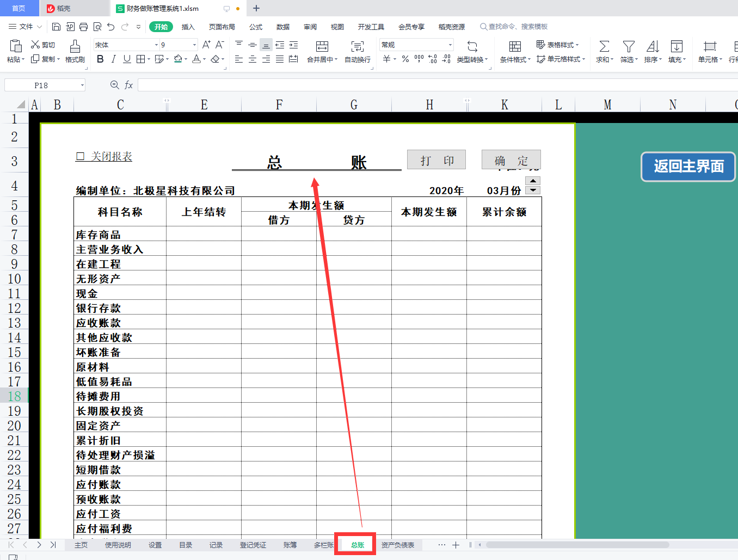Open the font name dropdown 宋体
Image resolution: width=738 pixels, height=560 pixels.
(157, 45)
